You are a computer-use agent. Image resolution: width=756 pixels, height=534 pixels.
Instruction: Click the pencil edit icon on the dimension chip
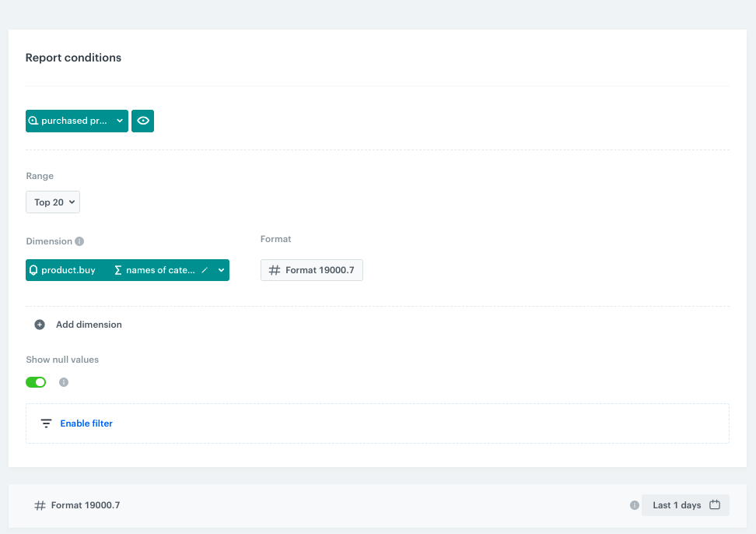204,270
